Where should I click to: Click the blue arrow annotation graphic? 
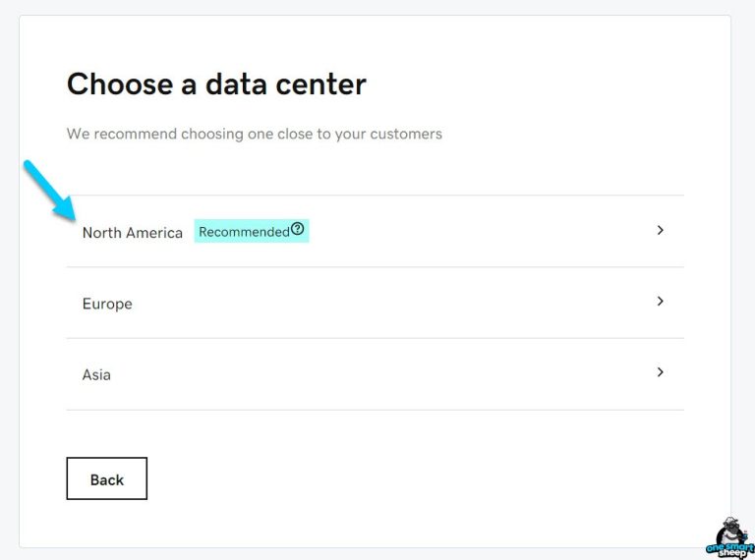point(51,191)
